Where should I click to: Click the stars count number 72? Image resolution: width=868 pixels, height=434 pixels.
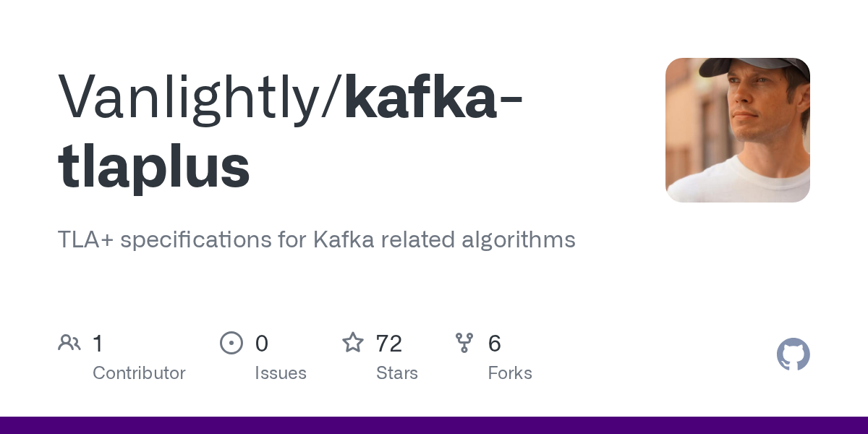pos(389,343)
